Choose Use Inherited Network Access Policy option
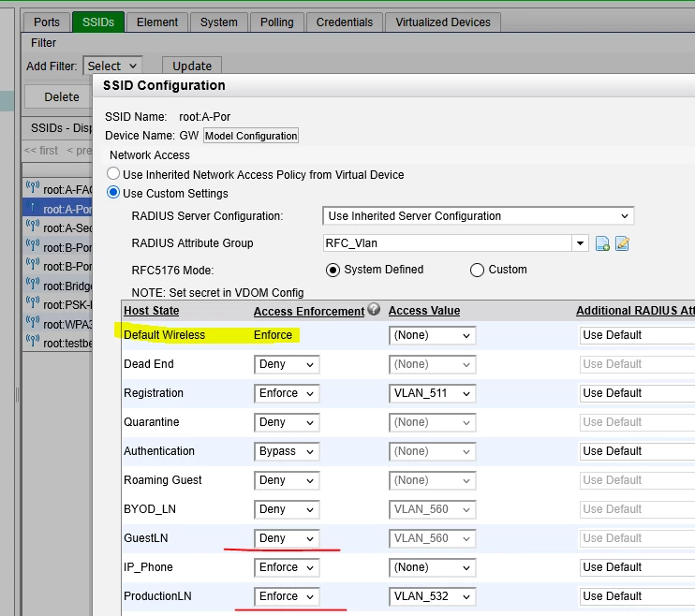The width and height of the screenshot is (695, 616). [x=113, y=174]
